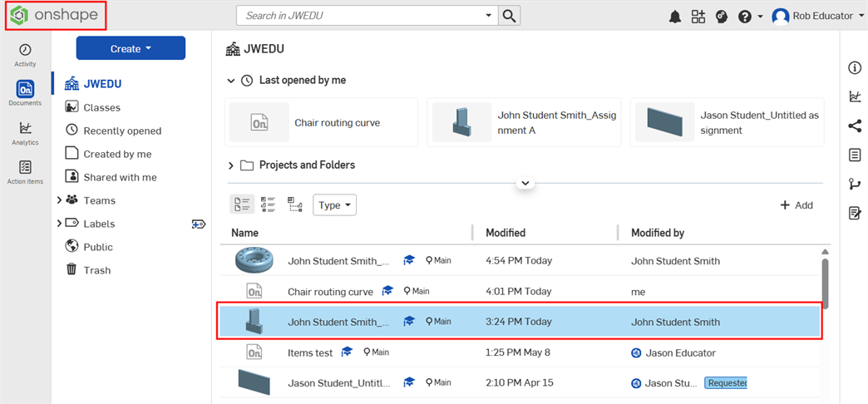Screen dimensions: 868x404
Task: Open the details info panel icon
Action: click(x=855, y=68)
